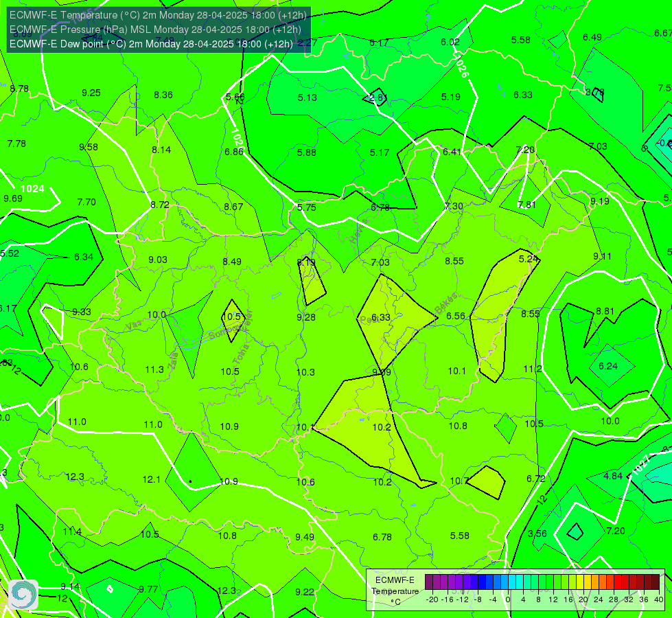
Task: Click the Vas county label
Action: point(134,326)
